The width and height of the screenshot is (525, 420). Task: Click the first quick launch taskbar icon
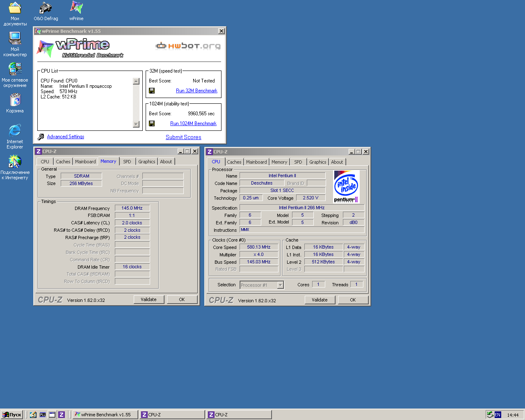tap(33, 415)
